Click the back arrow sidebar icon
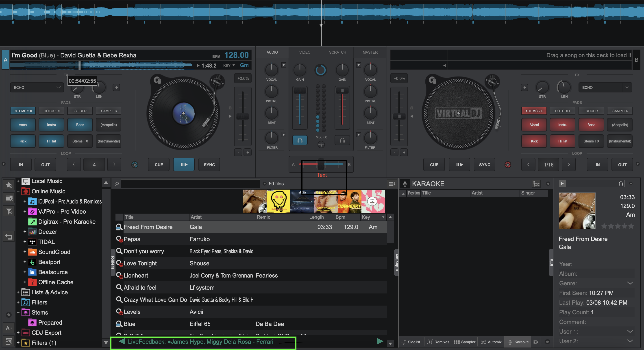 click(x=9, y=236)
